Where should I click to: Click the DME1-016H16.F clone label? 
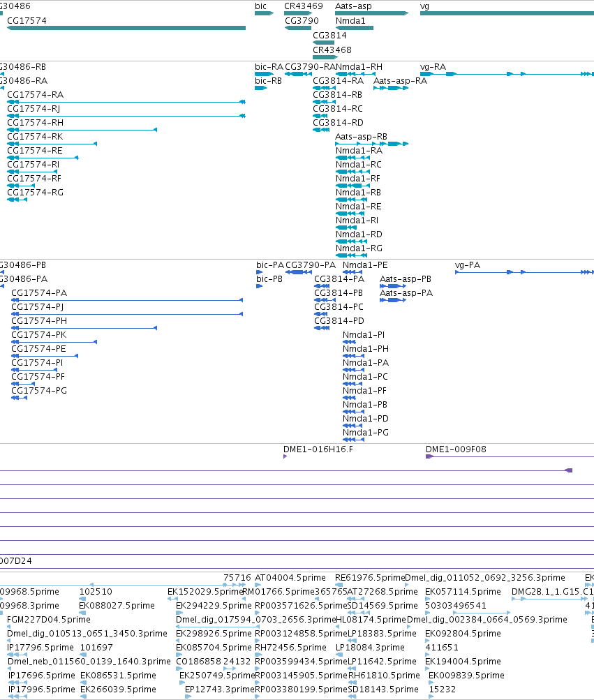pos(318,449)
